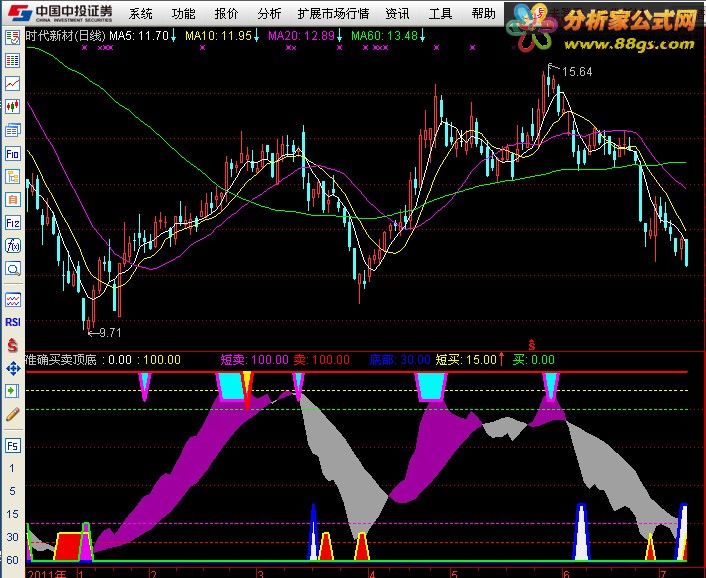
Task: Click the 底部: 30.00 value
Action: tap(400, 360)
